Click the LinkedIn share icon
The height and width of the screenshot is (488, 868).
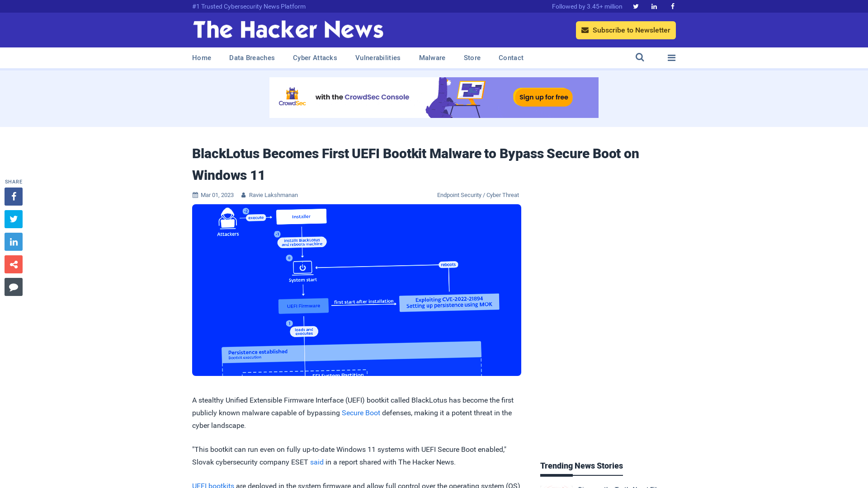(x=13, y=241)
